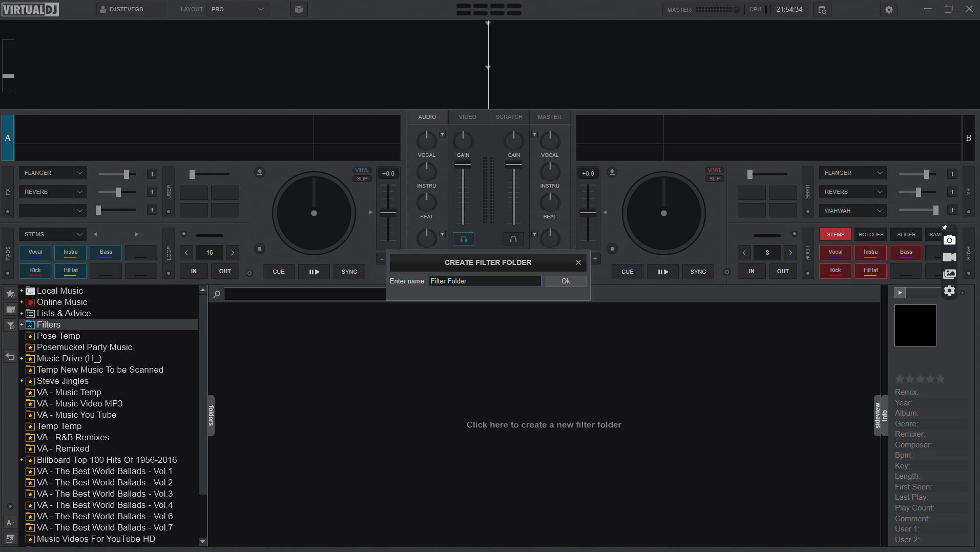
Task: Click the Enter name text field
Action: pyautogui.click(x=485, y=281)
